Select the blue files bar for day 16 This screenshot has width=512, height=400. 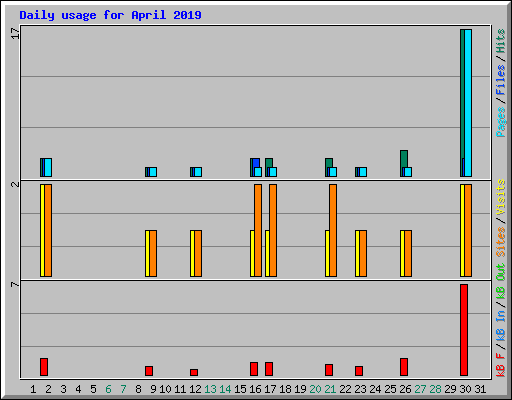click(x=256, y=163)
